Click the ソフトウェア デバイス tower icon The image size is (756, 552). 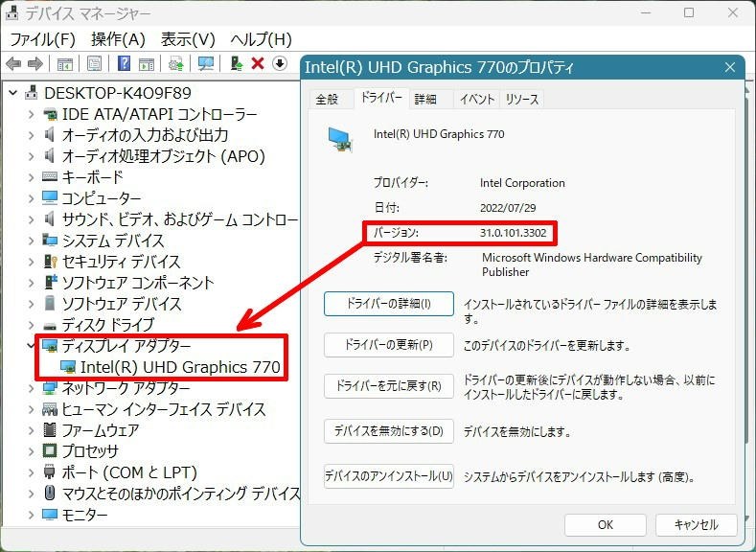[x=50, y=303]
